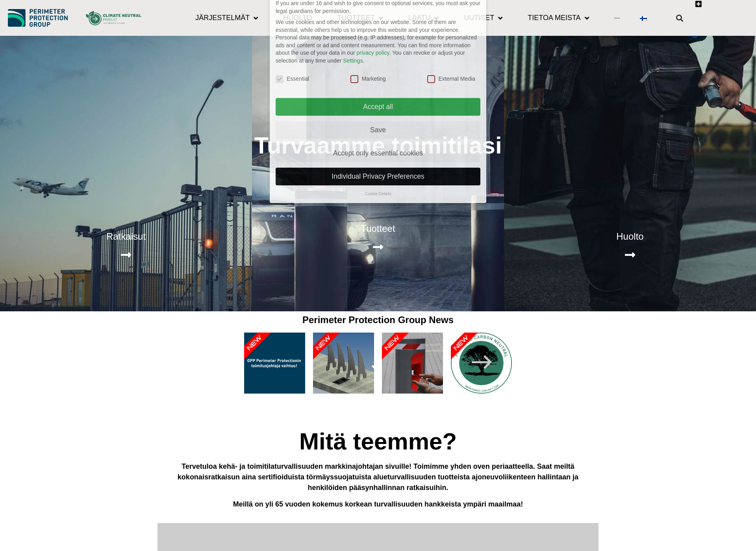Click the plus icon in the top right corner
This screenshot has width=756, height=551.
(699, 4)
